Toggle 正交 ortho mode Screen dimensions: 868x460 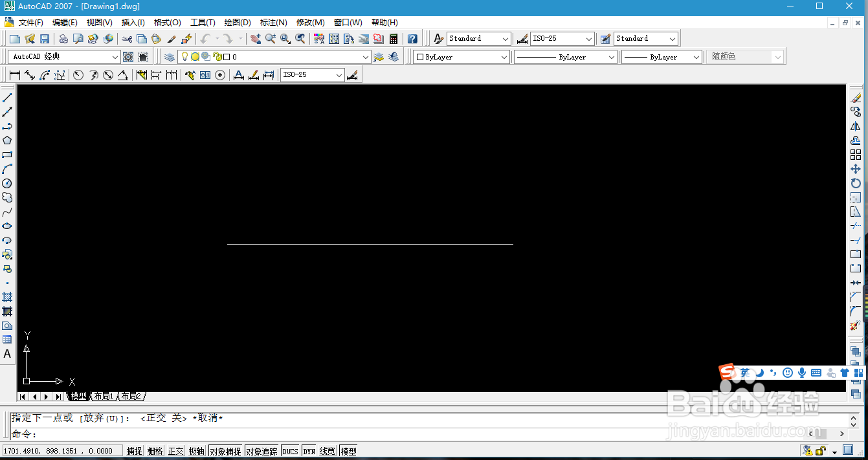pyautogui.click(x=176, y=451)
